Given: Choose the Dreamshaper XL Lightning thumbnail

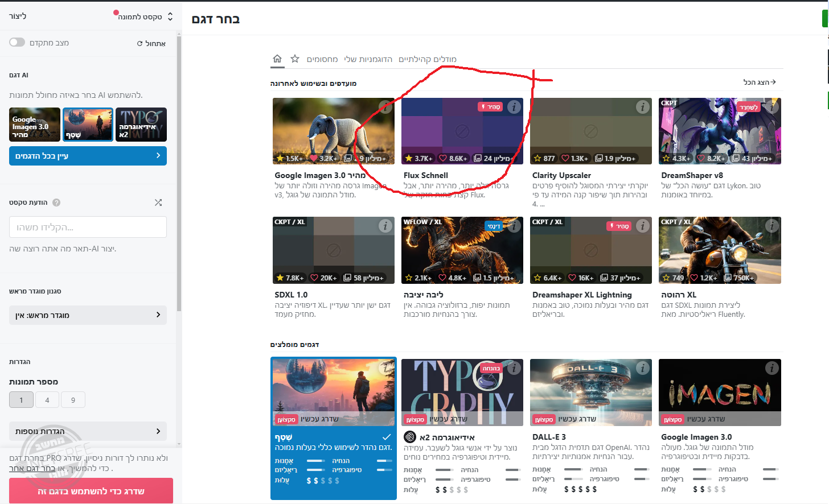Looking at the screenshot, I should click(591, 250).
